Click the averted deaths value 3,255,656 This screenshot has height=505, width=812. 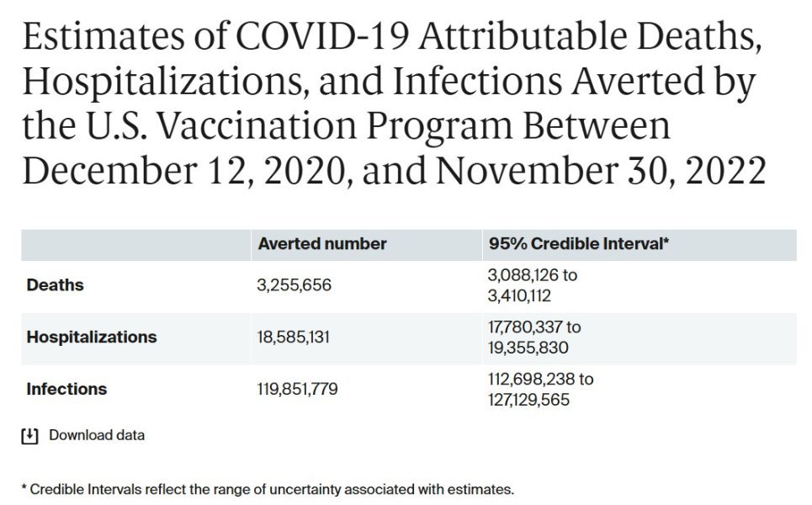pos(295,285)
